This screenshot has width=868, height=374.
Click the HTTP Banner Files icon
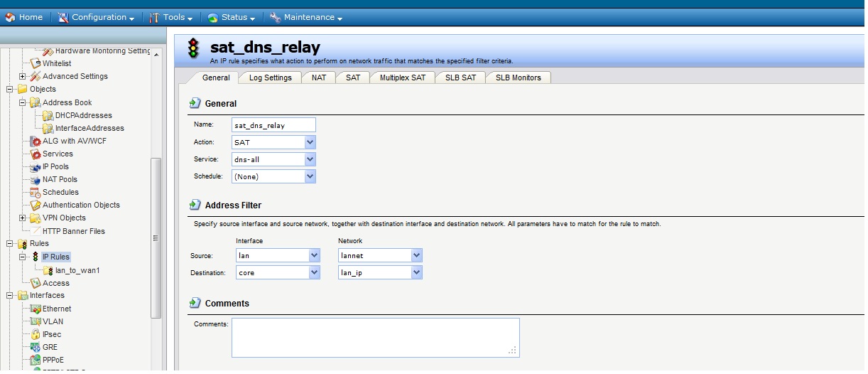click(x=36, y=231)
